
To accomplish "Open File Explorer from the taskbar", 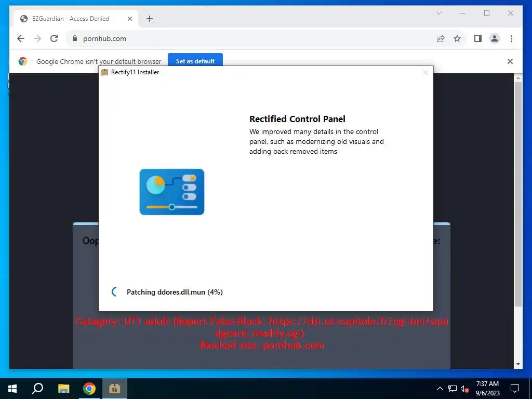I will pos(63,389).
